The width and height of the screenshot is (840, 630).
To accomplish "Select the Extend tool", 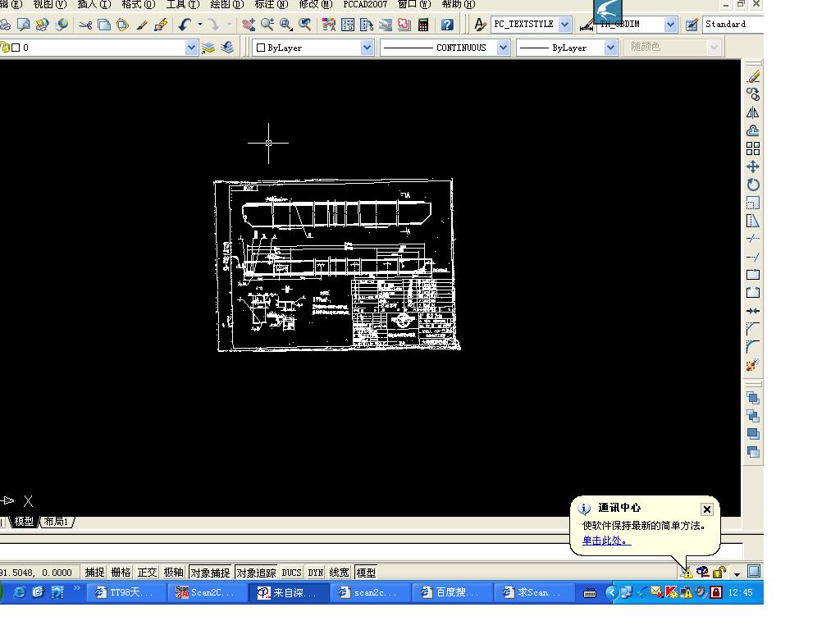I will coord(753,257).
